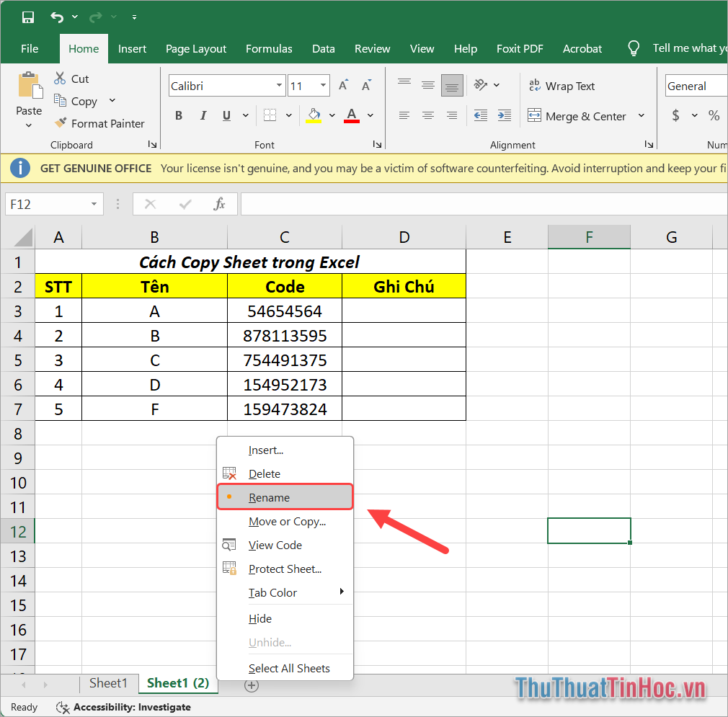728x717 pixels.
Task: Click the New Sheet plus button
Action: [x=252, y=685]
